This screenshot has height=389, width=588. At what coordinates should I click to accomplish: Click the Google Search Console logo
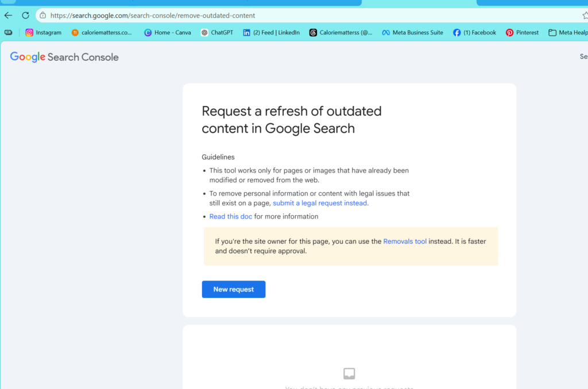pyautogui.click(x=64, y=57)
